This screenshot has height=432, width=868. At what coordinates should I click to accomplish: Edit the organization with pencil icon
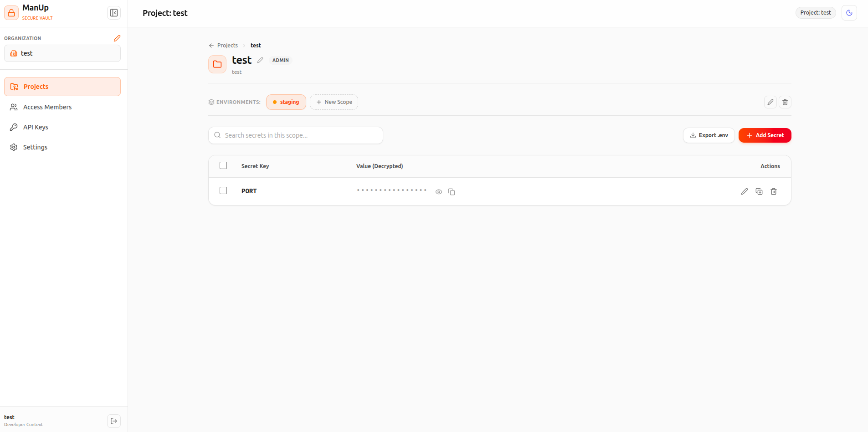coord(117,38)
